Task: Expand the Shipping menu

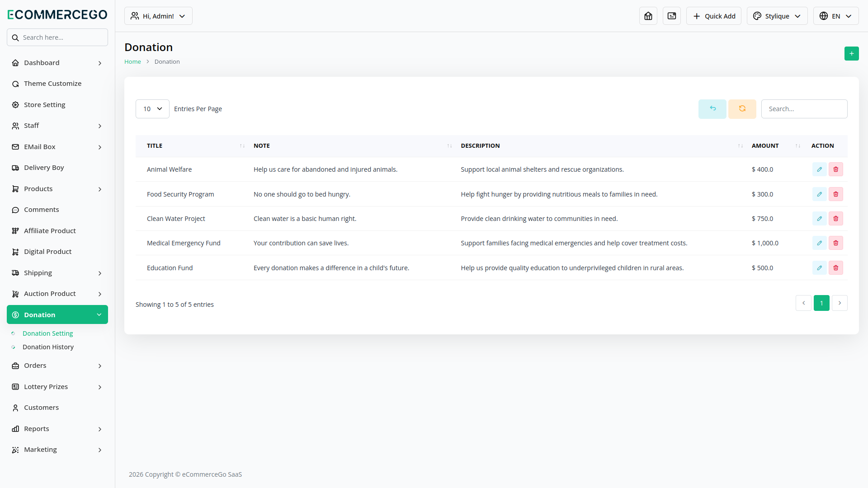Action: (57, 273)
